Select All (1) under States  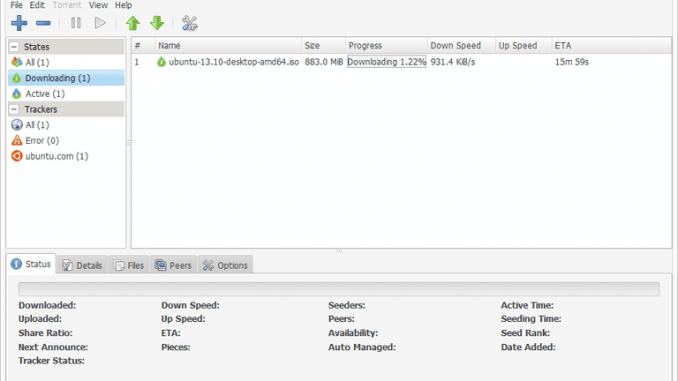[x=66, y=62]
